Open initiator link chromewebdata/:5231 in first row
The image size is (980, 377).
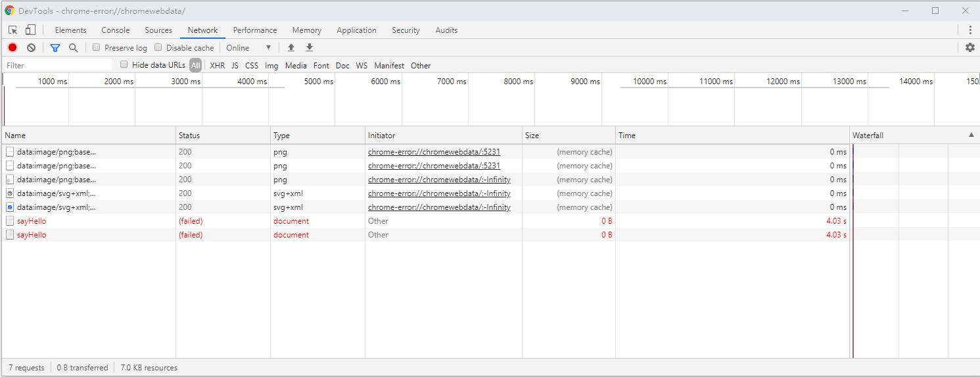click(x=434, y=152)
